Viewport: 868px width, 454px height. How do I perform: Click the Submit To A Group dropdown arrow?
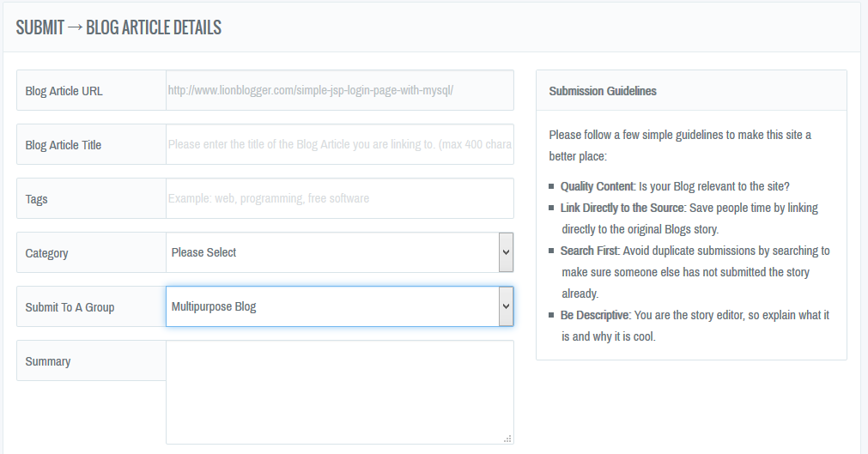point(506,306)
